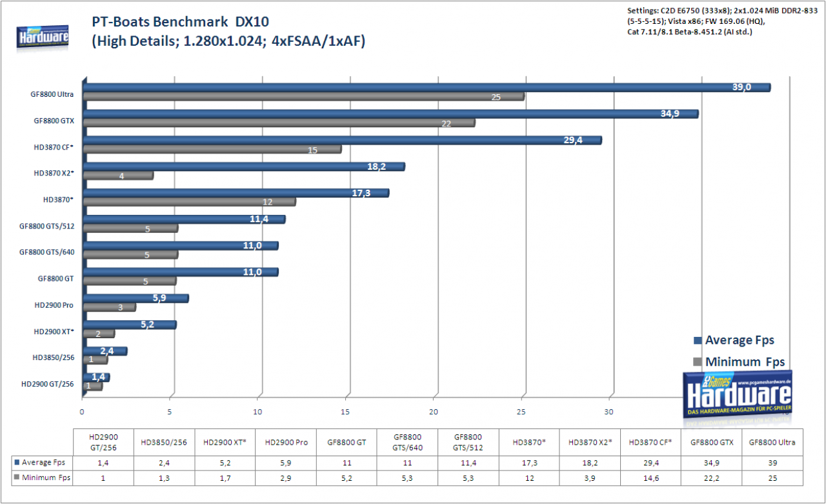The width and height of the screenshot is (826, 504).
Task: Click the table cell showing "1,7"
Action: point(225,478)
